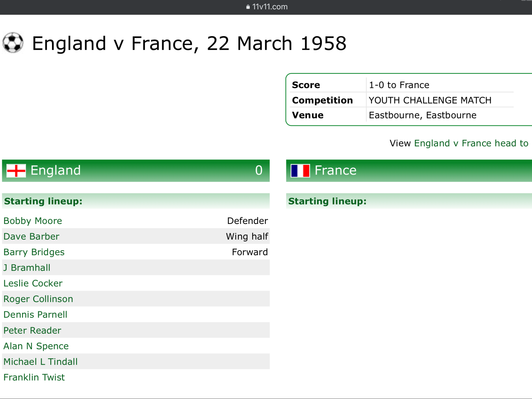Select Dennis Parnell in starting lineup
Viewport: 532px width, 399px height.
point(35,315)
